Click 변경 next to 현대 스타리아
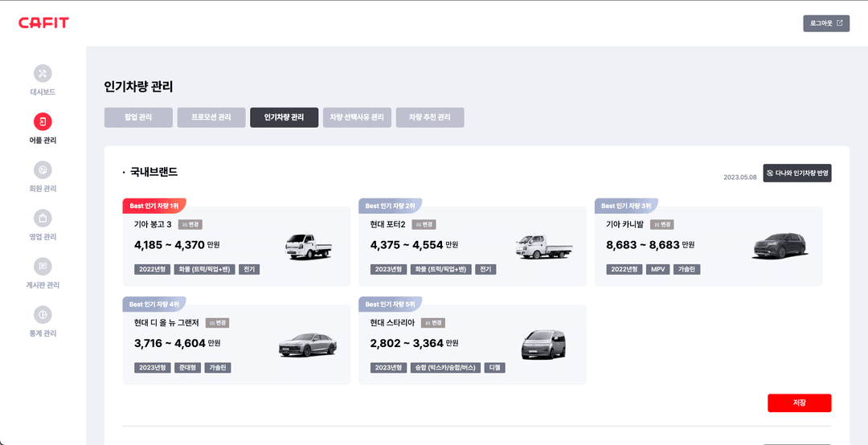 [x=433, y=322]
